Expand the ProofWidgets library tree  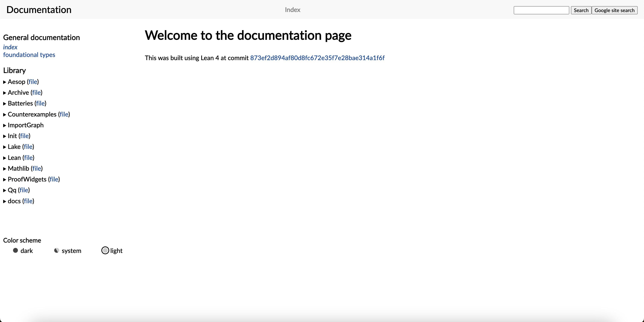(x=4, y=179)
